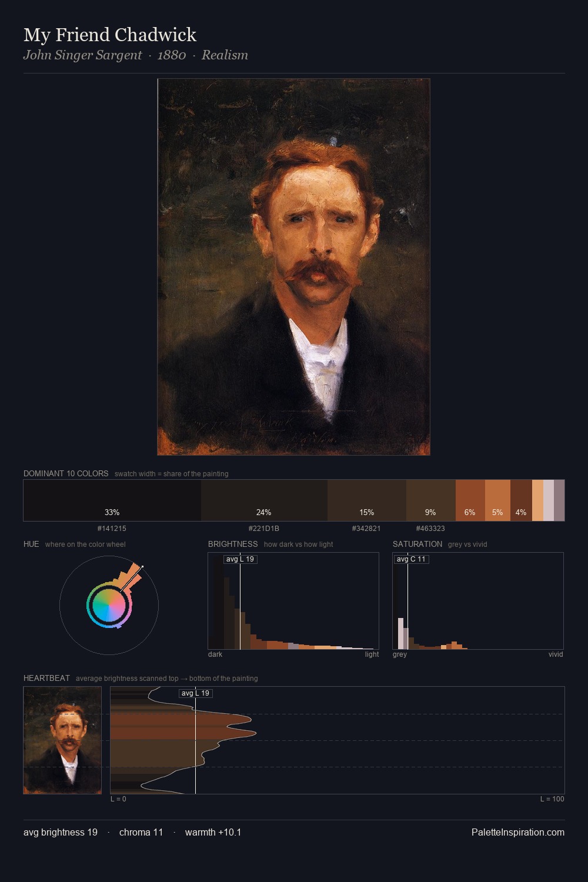588x882 pixels.
Task: Open the PaletteInspiration.com link
Action: click(518, 832)
